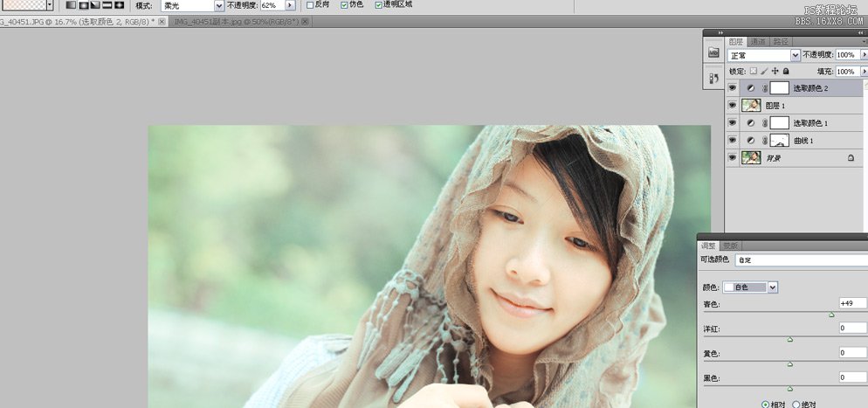Click adjustment icon of 选取颜色 1 layer
The image size is (868, 408).
point(751,123)
